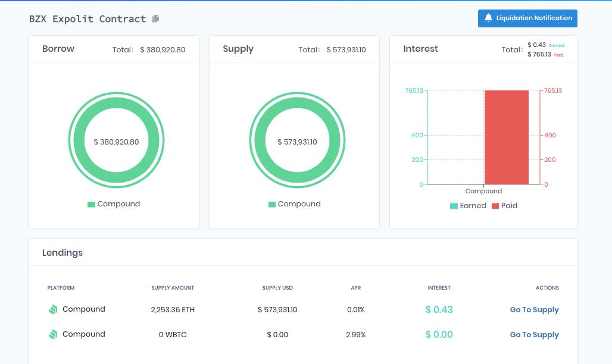Click the $ 0.00 interest in WBTC row
The image size is (612, 364).
439,335
